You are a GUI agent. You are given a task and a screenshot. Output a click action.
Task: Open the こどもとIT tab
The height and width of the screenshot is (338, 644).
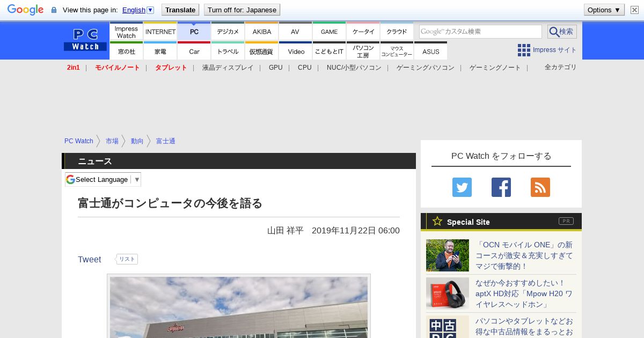coord(329,51)
